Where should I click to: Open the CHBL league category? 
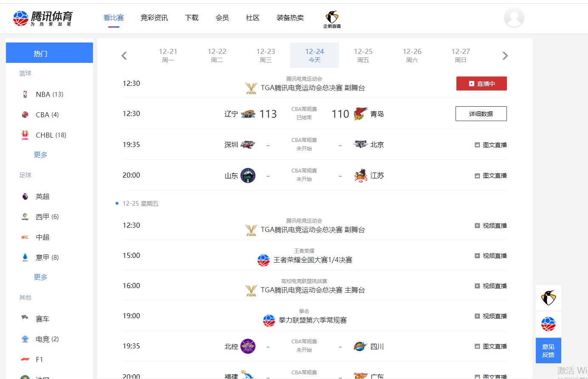(51, 135)
